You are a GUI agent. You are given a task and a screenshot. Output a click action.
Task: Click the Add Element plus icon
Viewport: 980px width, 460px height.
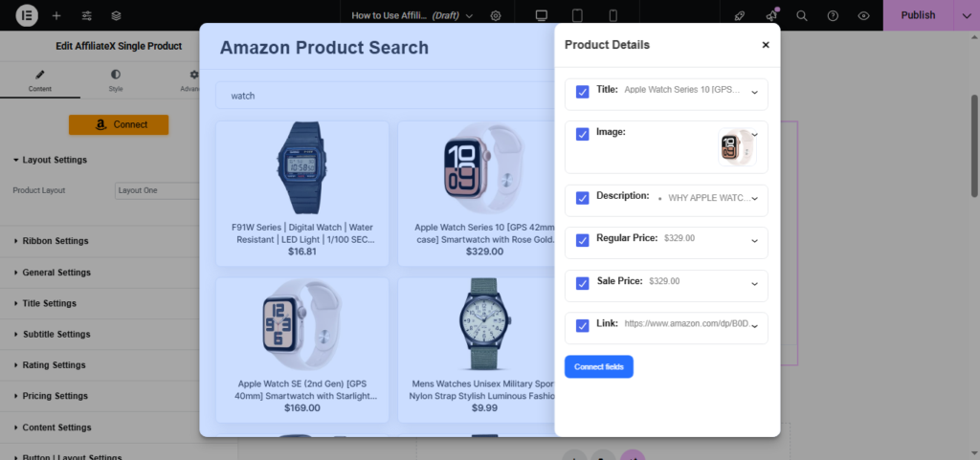56,15
